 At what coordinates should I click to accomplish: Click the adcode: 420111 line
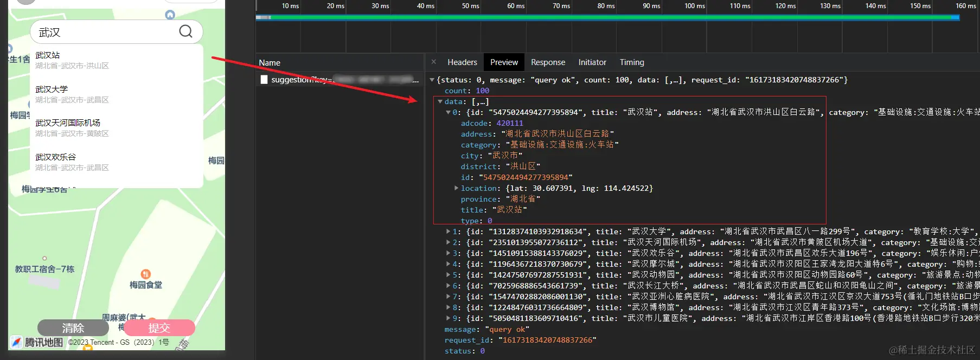pos(492,123)
